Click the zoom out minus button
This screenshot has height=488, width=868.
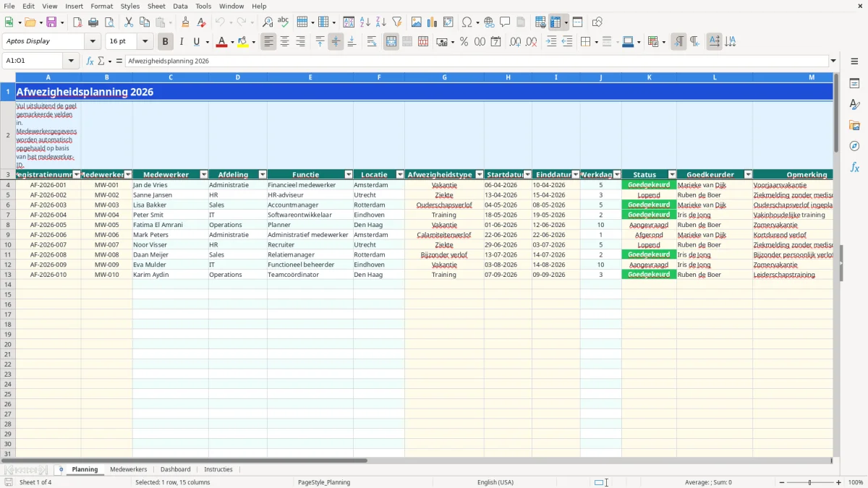point(782,482)
